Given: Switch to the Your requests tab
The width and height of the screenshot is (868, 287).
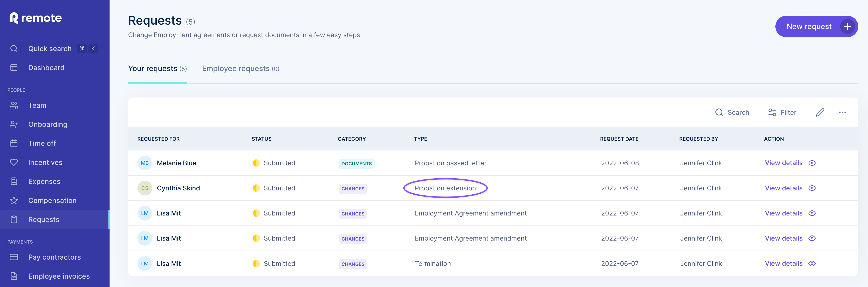Looking at the screenshot, I should click(157, 69).
